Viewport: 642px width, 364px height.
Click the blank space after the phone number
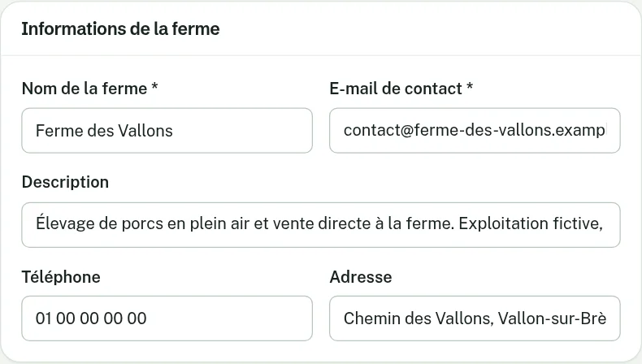point(229,318)
